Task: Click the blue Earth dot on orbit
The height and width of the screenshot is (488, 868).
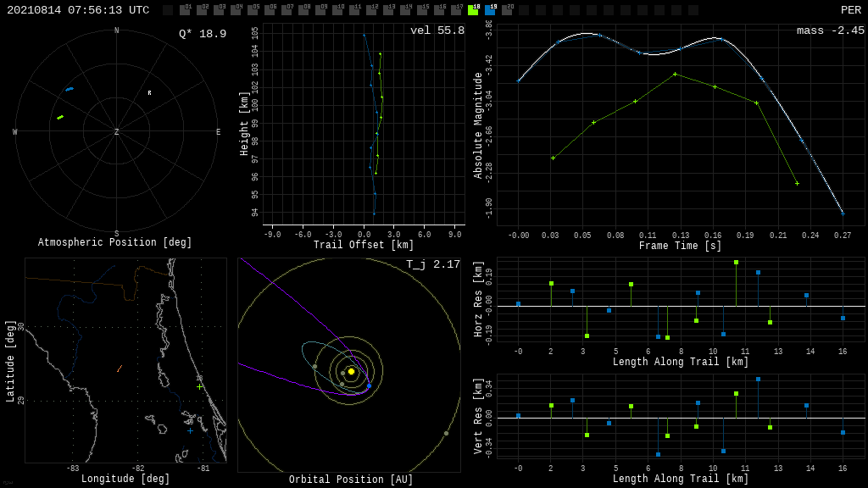Action: 370,385
